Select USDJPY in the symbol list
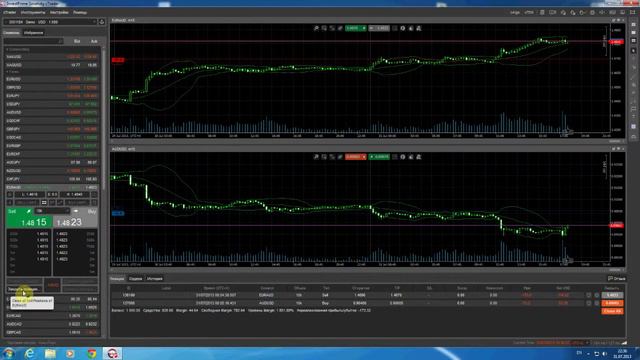640x360 pixels. (x=51, y=104)
